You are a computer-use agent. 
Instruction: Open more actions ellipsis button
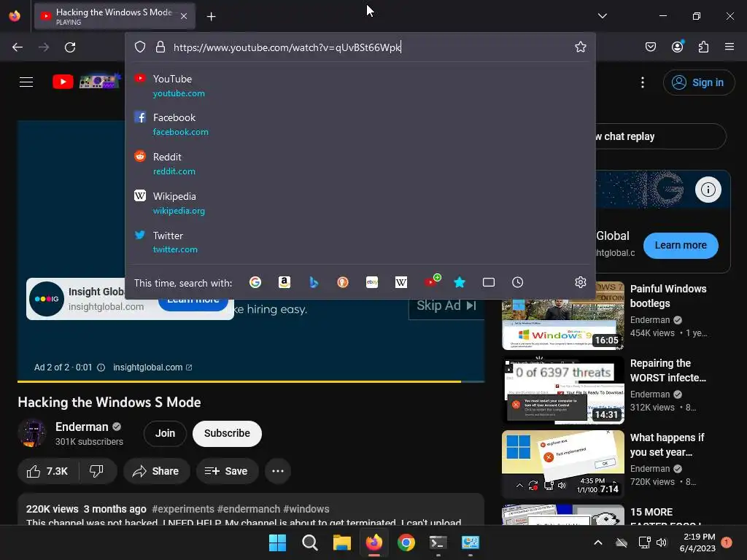point(278,471)
